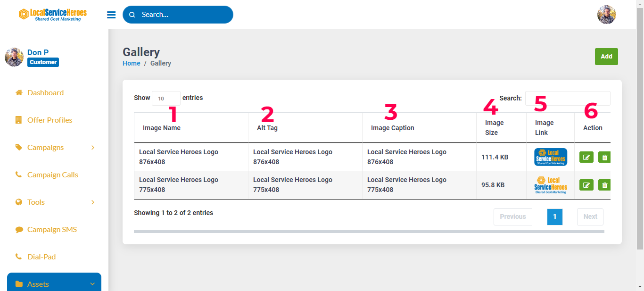The image size is (644, 291).
Task: Click the trash icon for the 876x408 logo
Action: (605, 157)
